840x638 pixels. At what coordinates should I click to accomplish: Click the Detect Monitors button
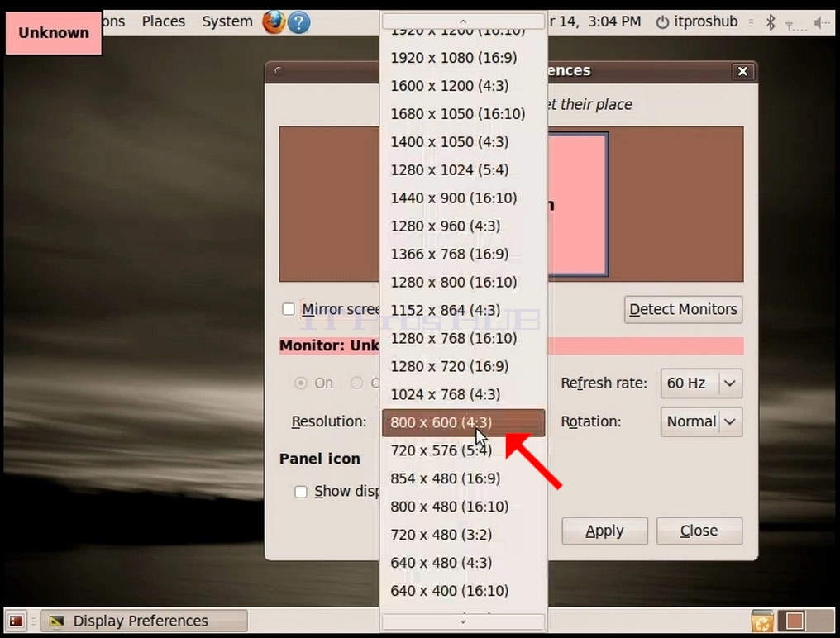click(683, 310)
